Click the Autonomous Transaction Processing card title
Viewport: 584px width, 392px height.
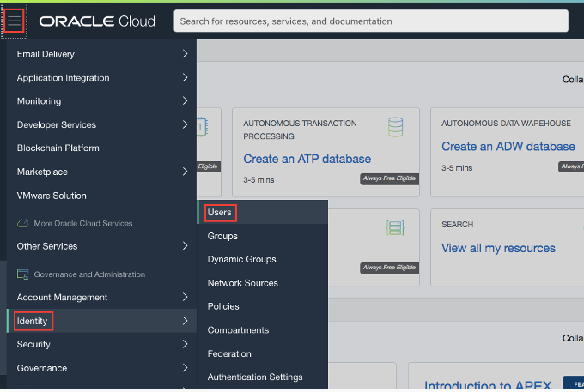(x=301, y=130)
